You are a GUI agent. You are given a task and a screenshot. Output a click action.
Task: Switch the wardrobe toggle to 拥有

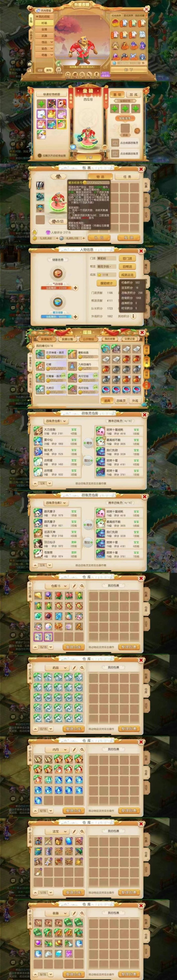click(49, 70)
